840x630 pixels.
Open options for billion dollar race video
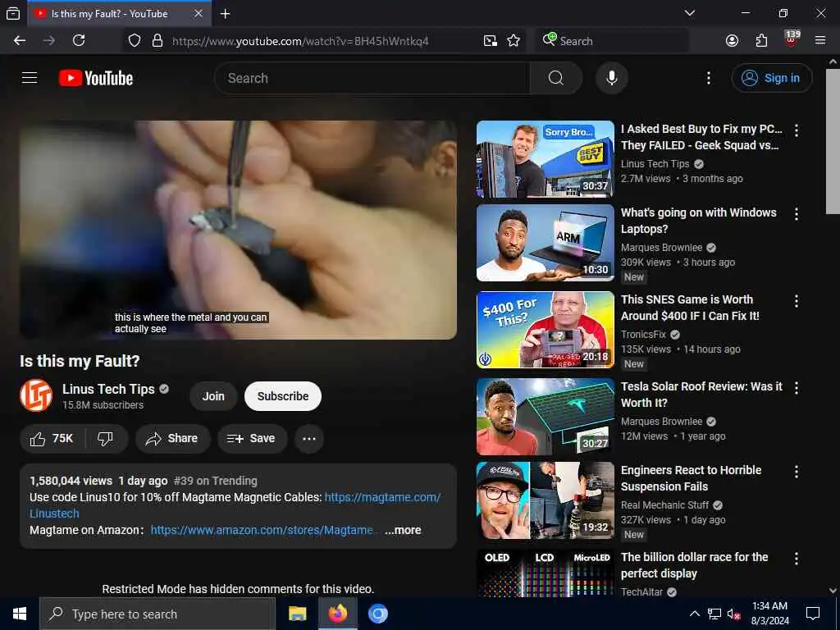[x=796, y=559]
